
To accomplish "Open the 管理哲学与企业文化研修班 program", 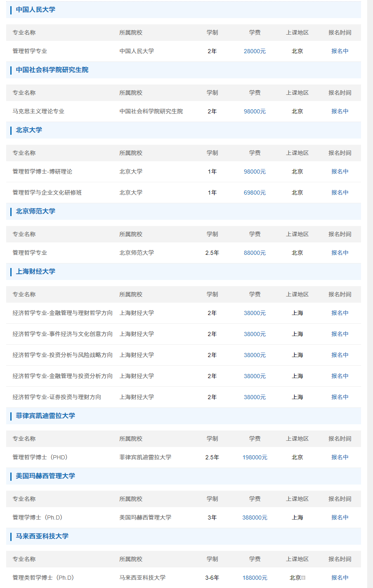I will (x=47, y=193).
